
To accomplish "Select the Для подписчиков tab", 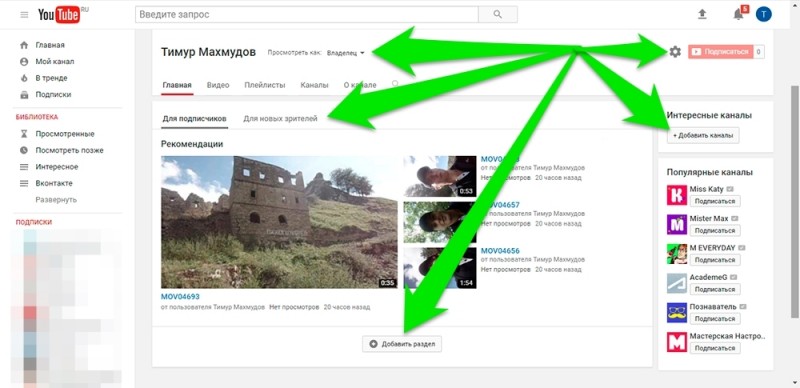I will (x=194, y=118).
